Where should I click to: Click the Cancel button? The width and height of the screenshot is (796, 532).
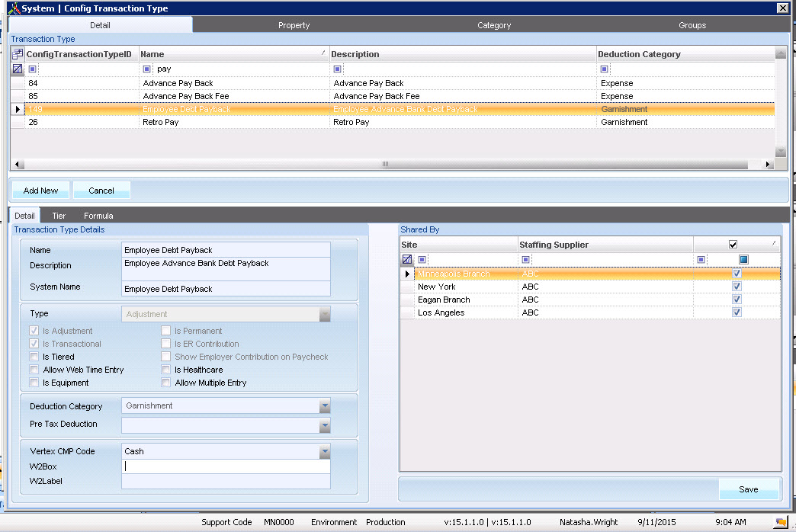[x=101, y=191]
